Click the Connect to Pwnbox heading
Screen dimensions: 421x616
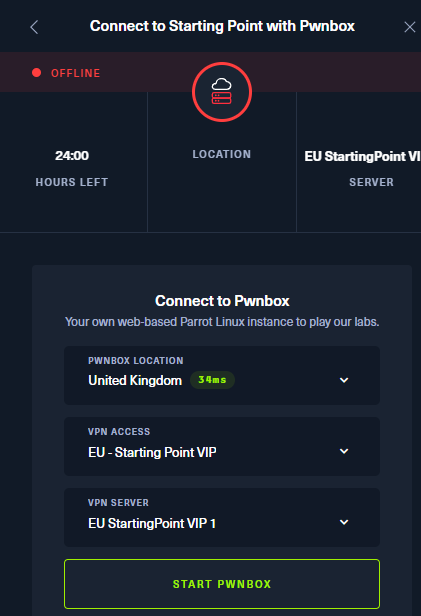click(222, 301)
